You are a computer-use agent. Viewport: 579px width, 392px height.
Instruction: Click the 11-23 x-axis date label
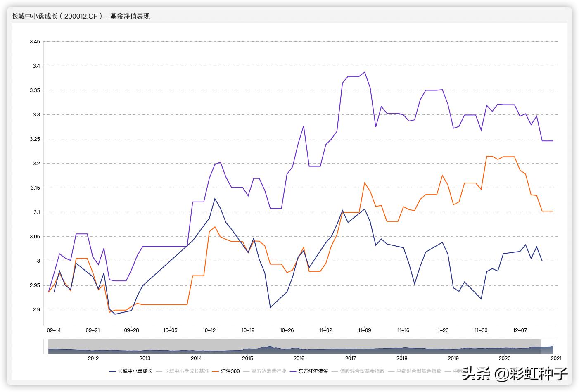tap(442, 330)
